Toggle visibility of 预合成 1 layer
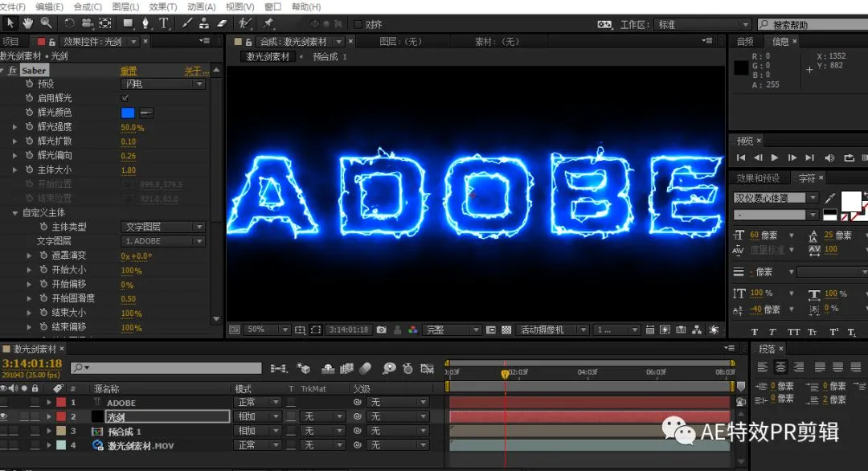This screenshot has height=471, width=868. click(x=4, y=431)
